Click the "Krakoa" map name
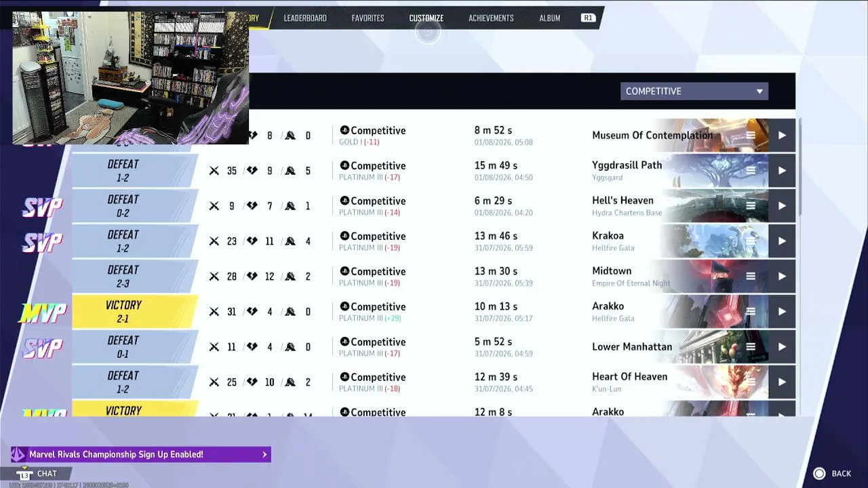 (x=608, y=236)
